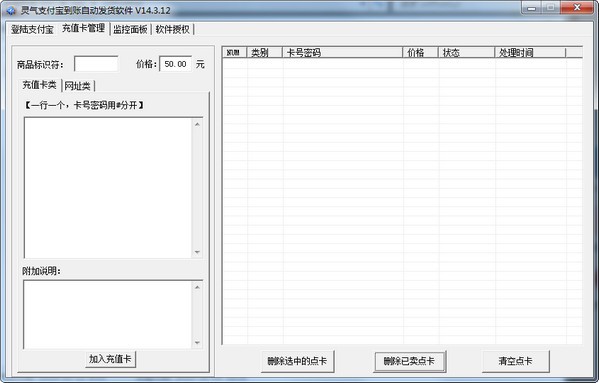Sort by the 价格 column header
599x383 pixels.
coord(420,52)
